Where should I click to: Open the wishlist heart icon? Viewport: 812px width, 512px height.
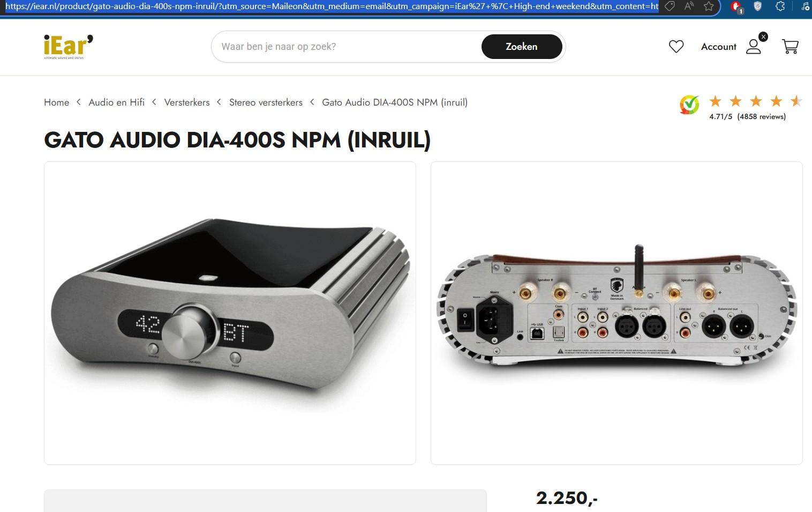pyautogui.click(x=676, y=47)
